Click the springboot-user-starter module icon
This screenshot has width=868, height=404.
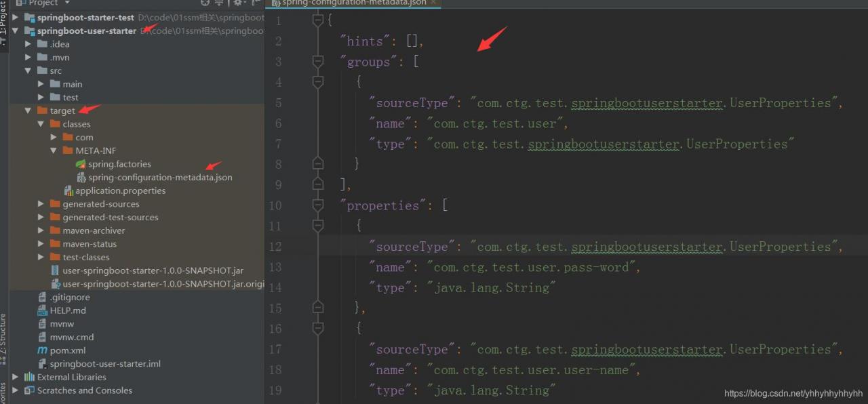pyautogui.click(x=29, y=31)
